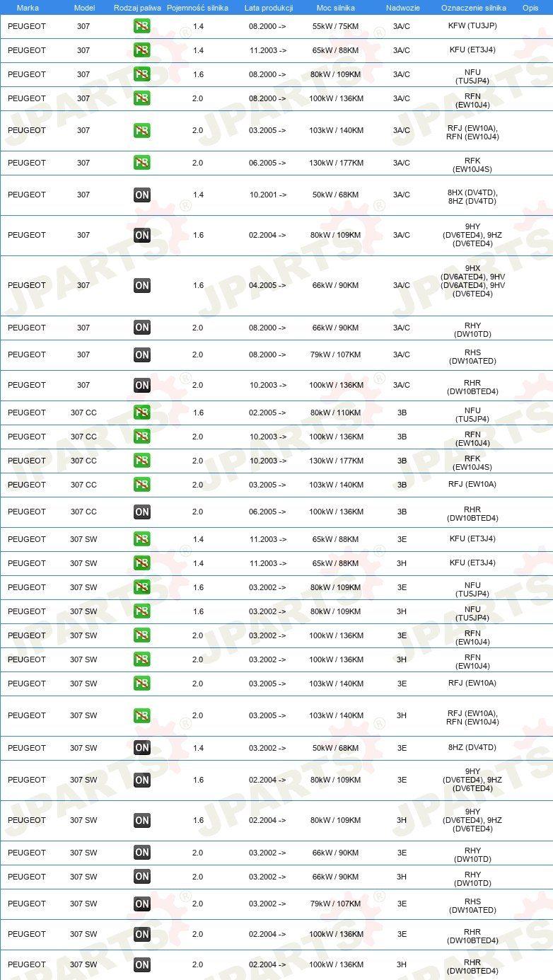Click the Rodzaj paliwa column header
The width and height of the screenshot is (553, 980).
pyautogui.click(x=137, y=8)
